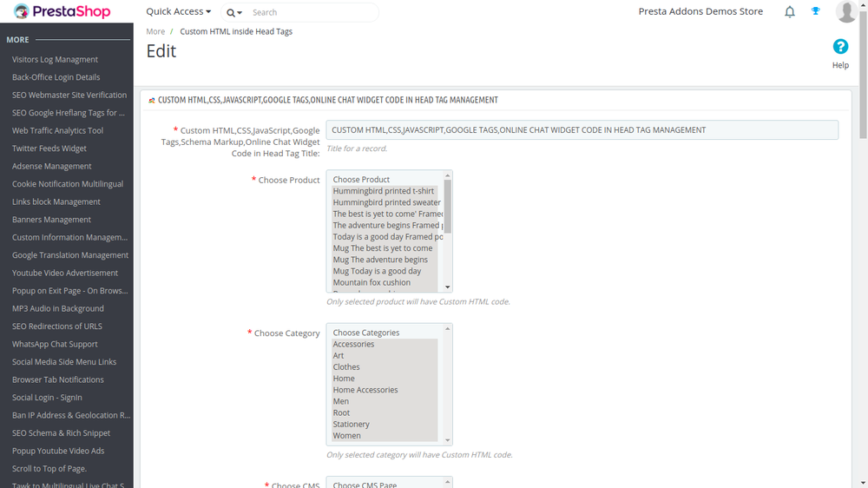The width and height of the screenshot is (868, 488).
Task: Open Custom Information Management menu item
Action: point(69,237)
